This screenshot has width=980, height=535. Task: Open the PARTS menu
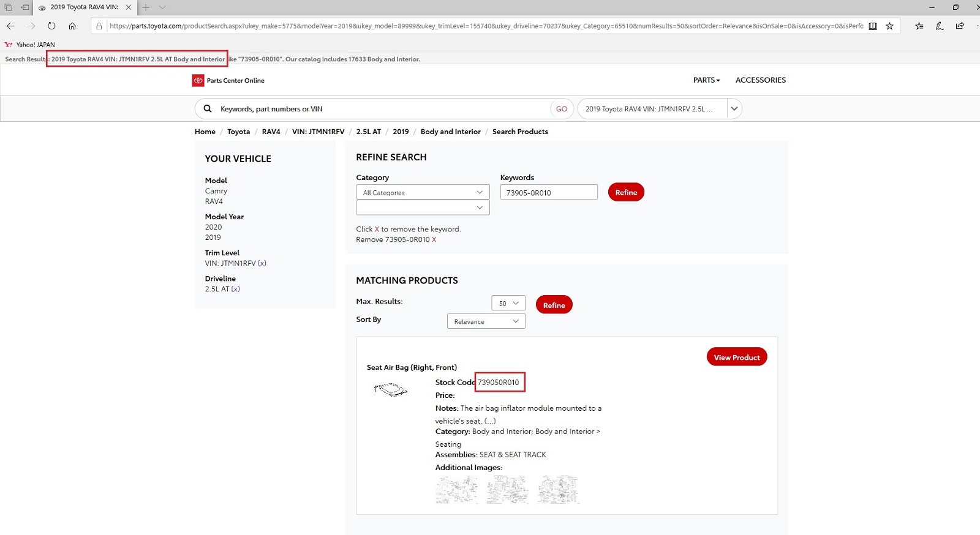pyautogui.click(x=706, y=80)
